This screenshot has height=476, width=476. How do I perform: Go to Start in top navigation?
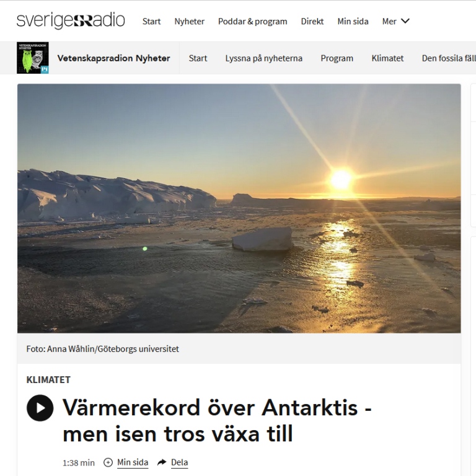click(151, 21)
